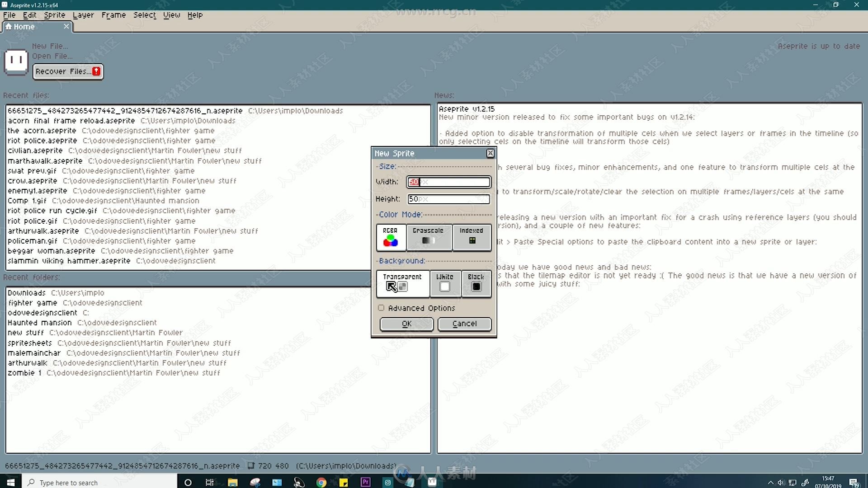
Task: Click the Height input field
Action: click(448, 199)
